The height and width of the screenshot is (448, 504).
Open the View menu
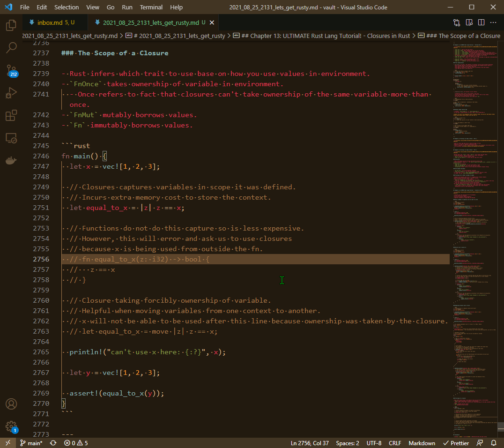point(93,7)
